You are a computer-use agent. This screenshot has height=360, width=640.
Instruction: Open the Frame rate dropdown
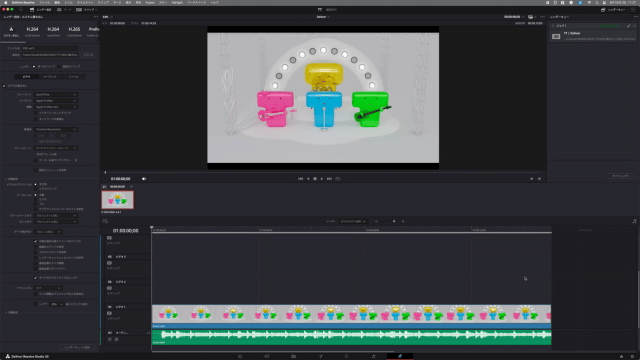click(x=56, y=148)
